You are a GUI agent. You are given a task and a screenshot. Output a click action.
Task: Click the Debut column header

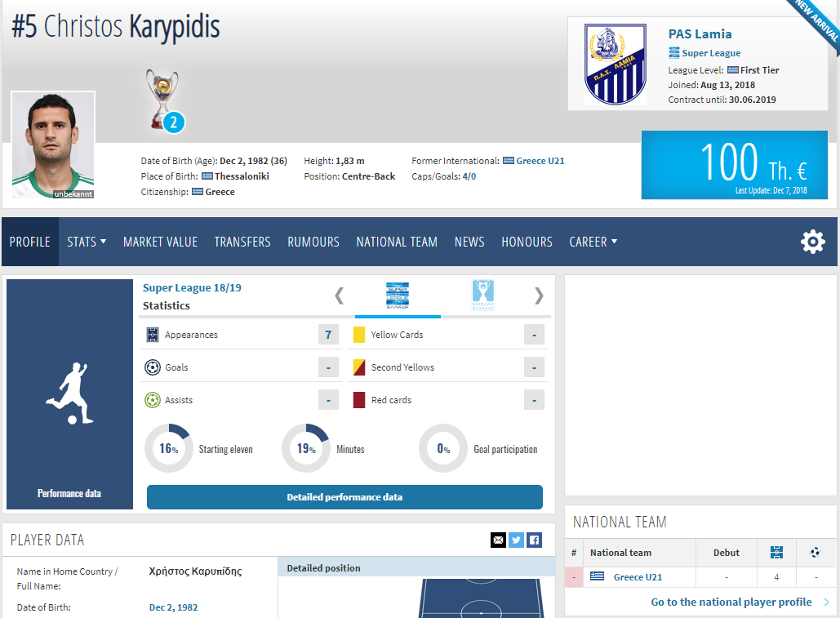pyautogui.click(x=726, y=553)
